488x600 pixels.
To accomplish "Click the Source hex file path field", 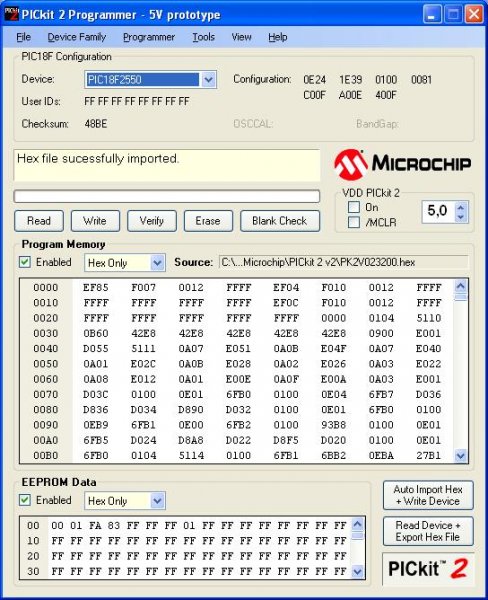I will point(343,262).
